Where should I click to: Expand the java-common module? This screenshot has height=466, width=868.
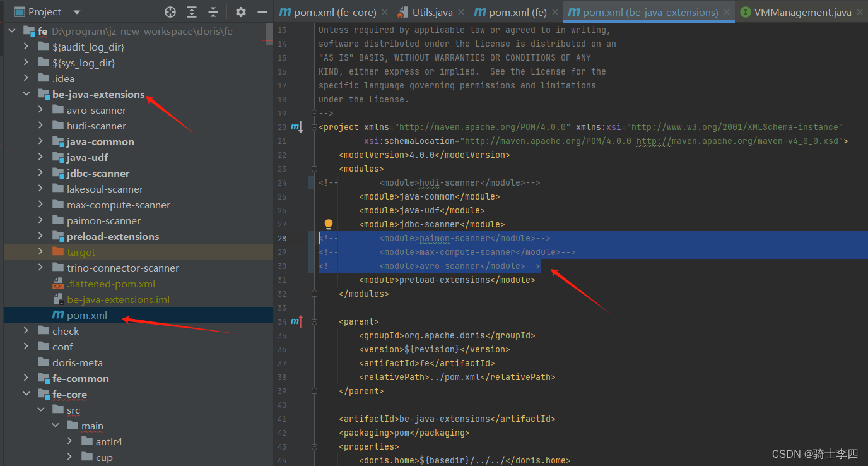[40, 141]
